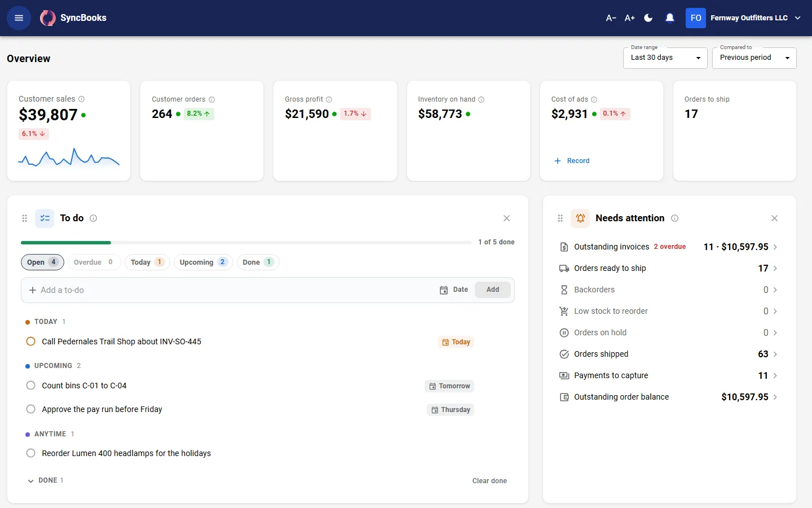Show info for Cost of ads
This screenshot has width=812, height=508.
(x=594, y=99)
